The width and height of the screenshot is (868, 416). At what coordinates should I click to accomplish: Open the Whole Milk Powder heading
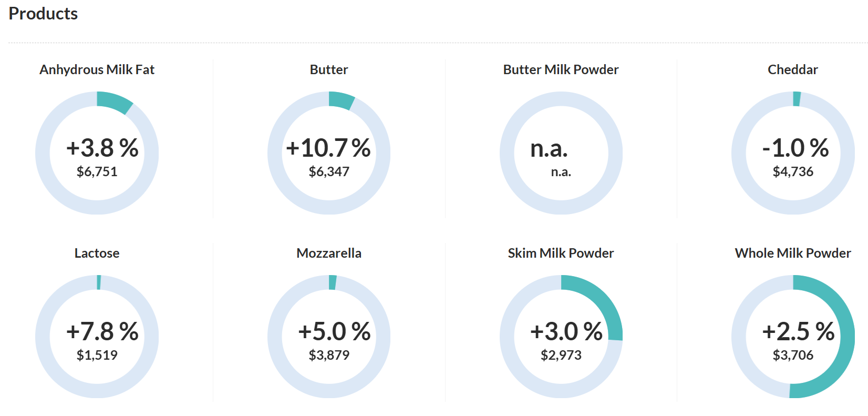tap(792, 253)
